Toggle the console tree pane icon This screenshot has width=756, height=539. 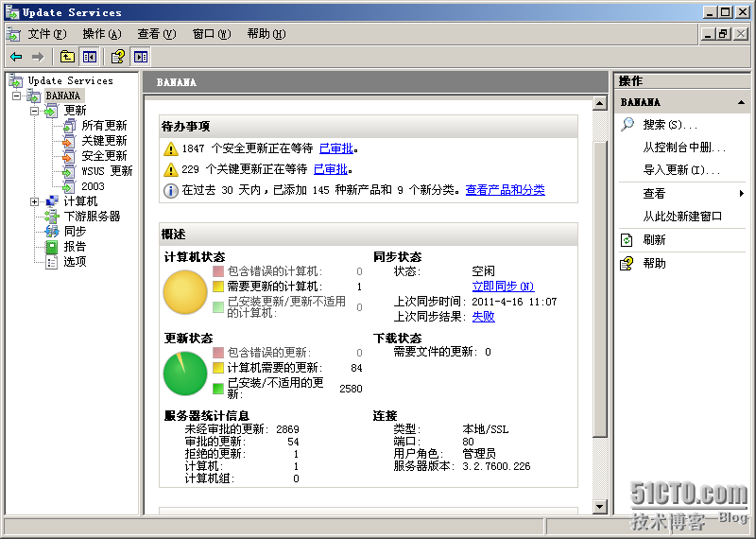point(89,57)
